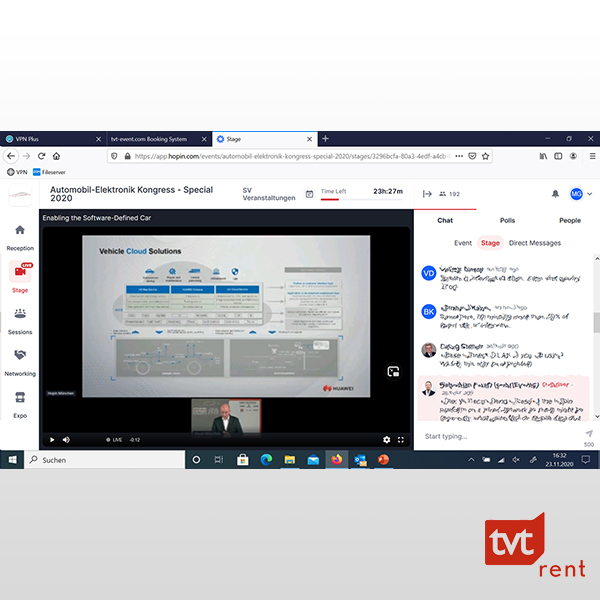Click the Time Left progress bar
The height and width of the screenshot is (600, 600).
[x=362, y=199]
